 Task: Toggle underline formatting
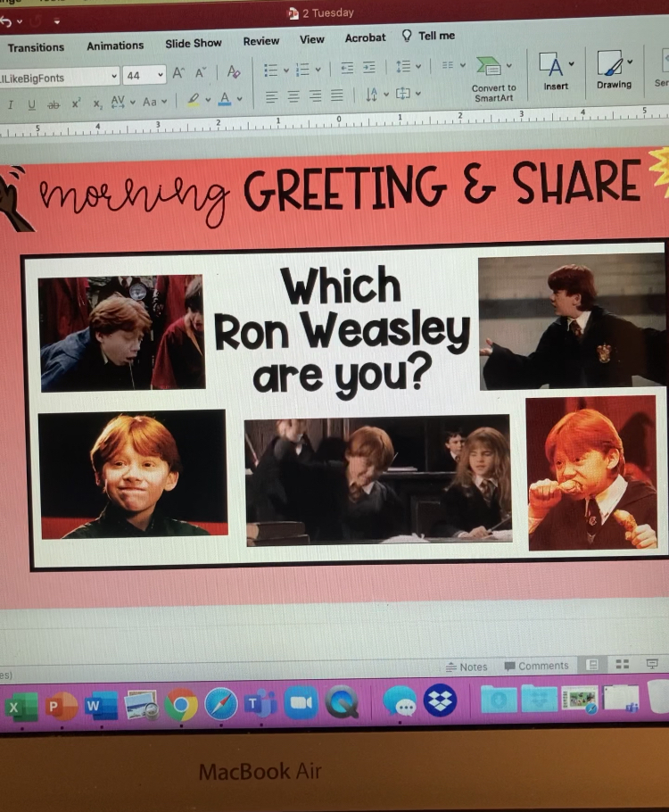pyautogui.click(x=31, y=104)
